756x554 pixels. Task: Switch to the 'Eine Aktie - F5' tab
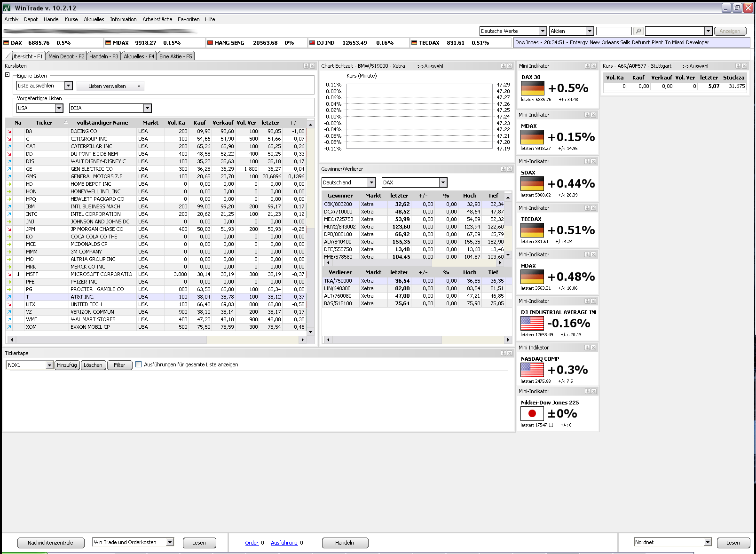[176, 56]
